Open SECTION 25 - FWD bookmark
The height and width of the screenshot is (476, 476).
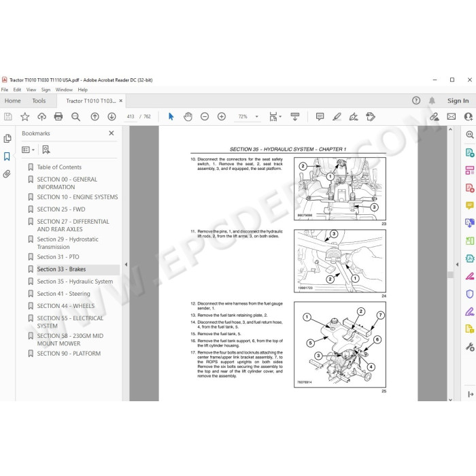(x=61, y=209)
